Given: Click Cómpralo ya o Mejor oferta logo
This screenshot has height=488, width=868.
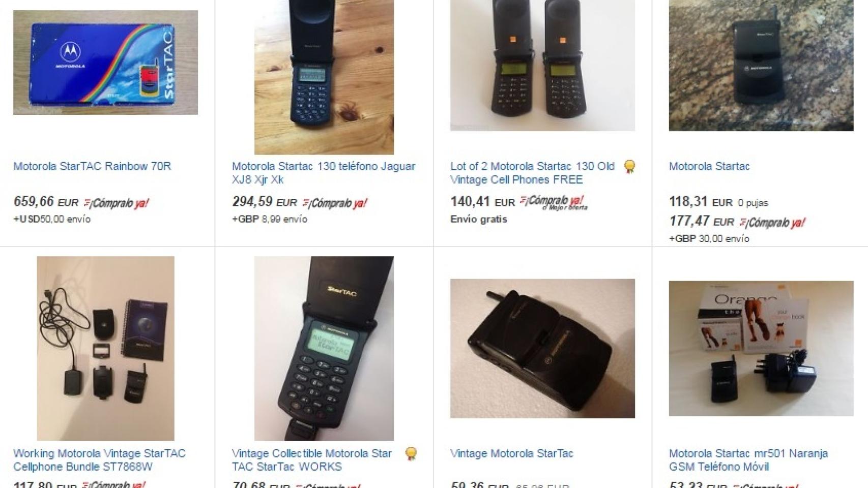Looking at the screenshot, I should click(553, 202).
